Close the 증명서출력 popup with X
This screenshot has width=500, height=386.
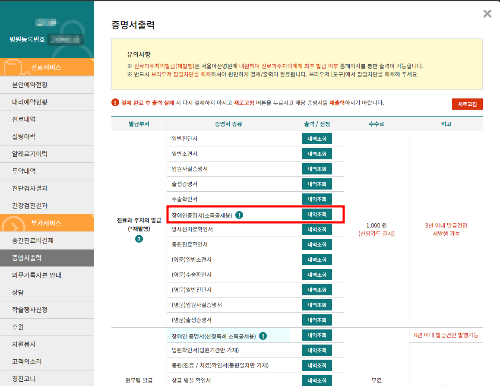[487, 14]
